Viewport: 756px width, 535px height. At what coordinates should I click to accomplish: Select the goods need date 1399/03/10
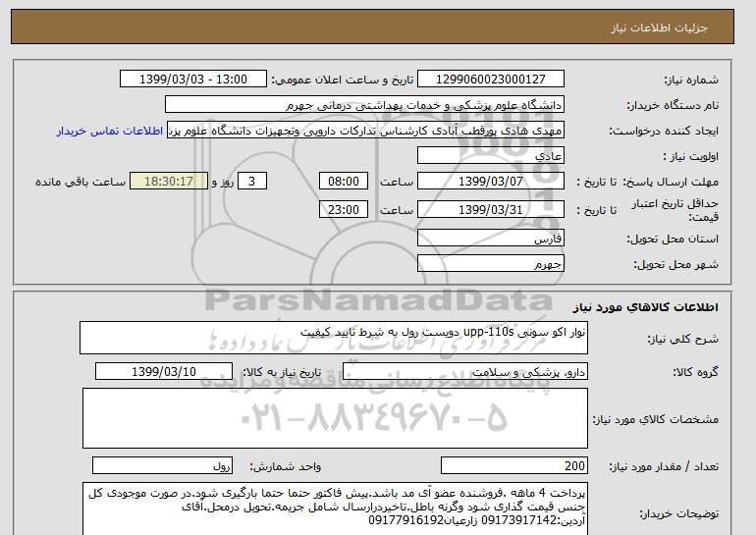click(x=164, y=372)
